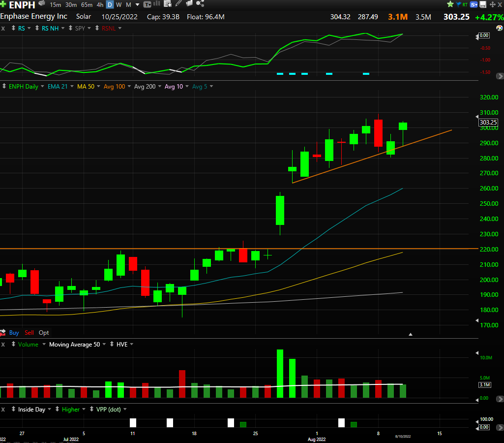Image resolution: width=504 pixels, height=443 pixels.
Task: Flag this symbol with the blue flag icon
Action: pyautogui.click(x=458, y=4)
